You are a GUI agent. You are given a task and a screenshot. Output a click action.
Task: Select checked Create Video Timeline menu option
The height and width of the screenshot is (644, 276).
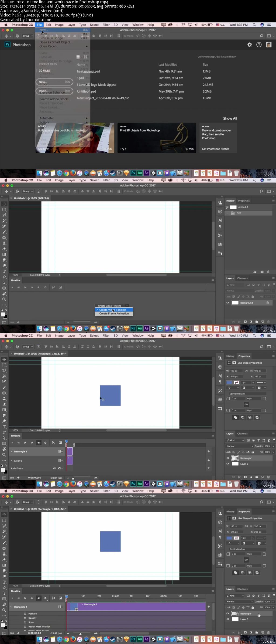point(114,310)
